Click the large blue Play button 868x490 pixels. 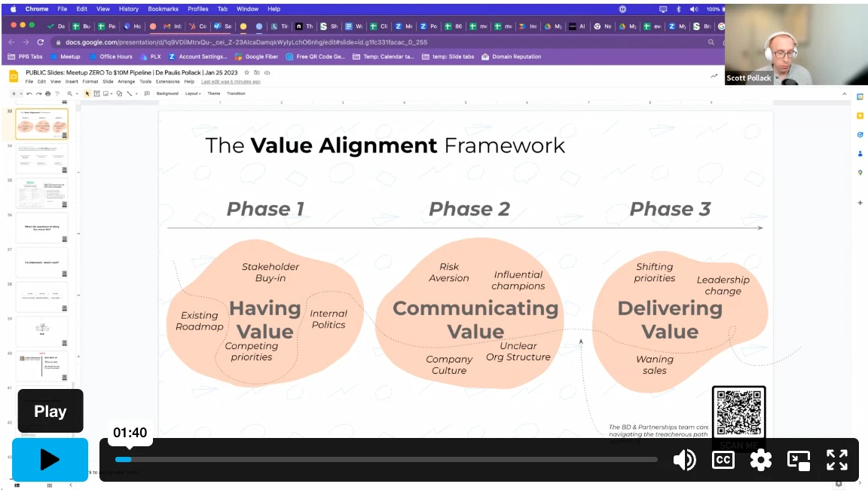tap(50, 459)
